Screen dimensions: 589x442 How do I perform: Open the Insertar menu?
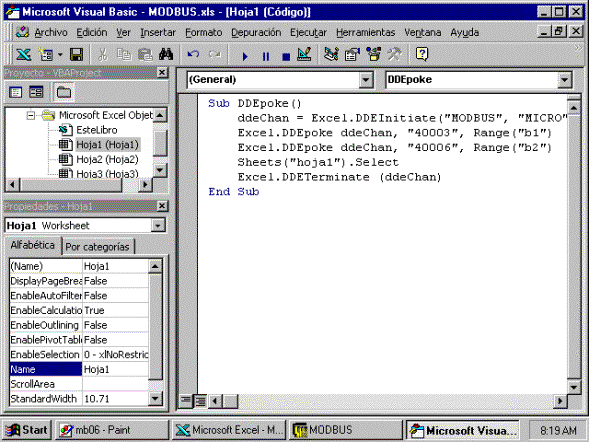coord(158,33)
